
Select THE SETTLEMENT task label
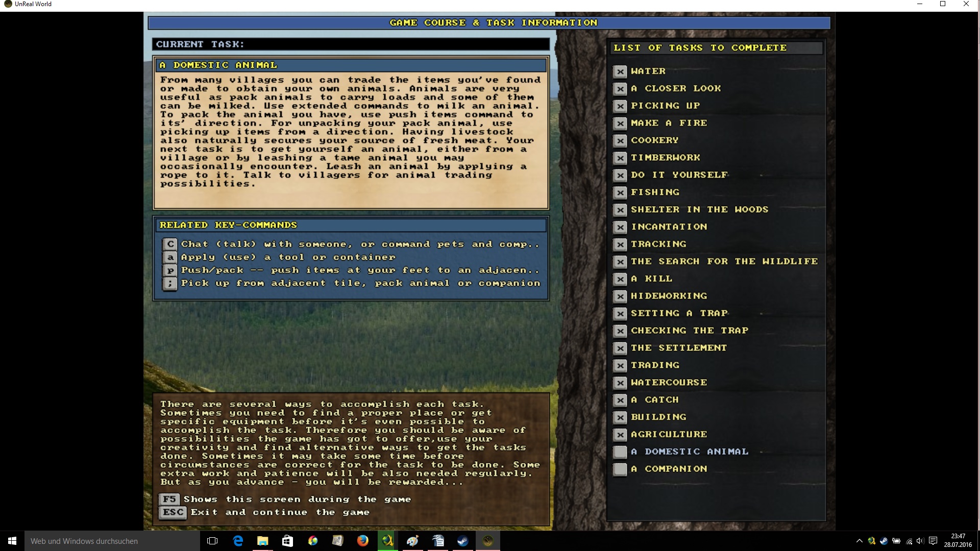[679, 348]
